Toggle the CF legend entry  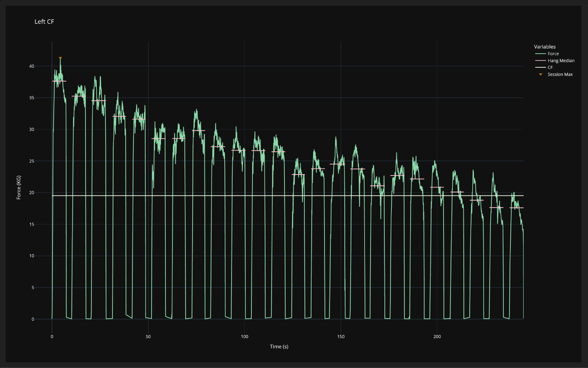tap(550, 67)
